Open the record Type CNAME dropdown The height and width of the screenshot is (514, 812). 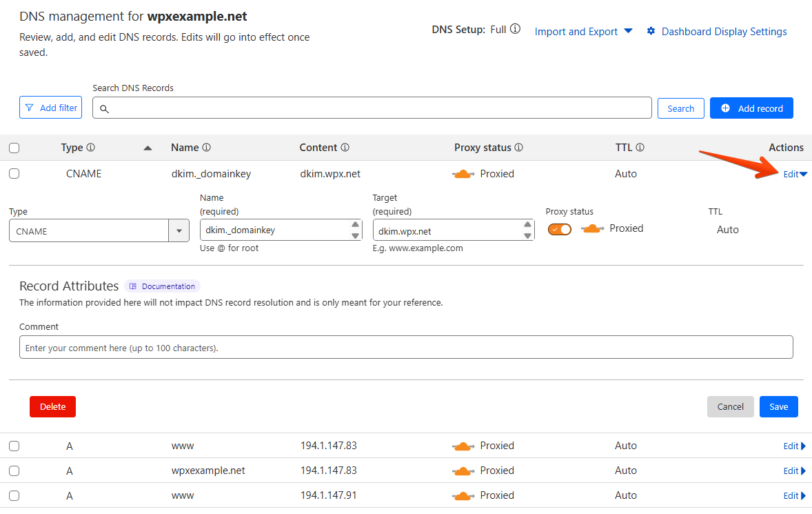click(179, 231)
